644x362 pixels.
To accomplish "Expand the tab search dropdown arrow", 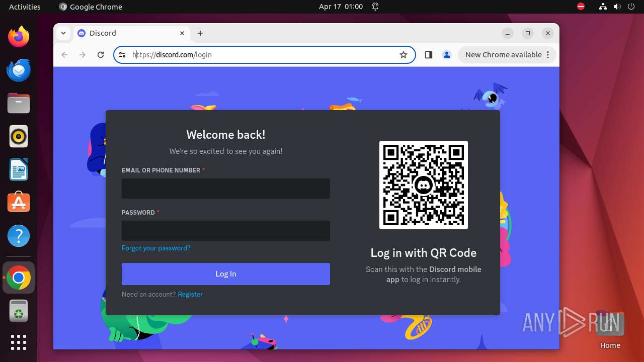I will click(63, 33).
